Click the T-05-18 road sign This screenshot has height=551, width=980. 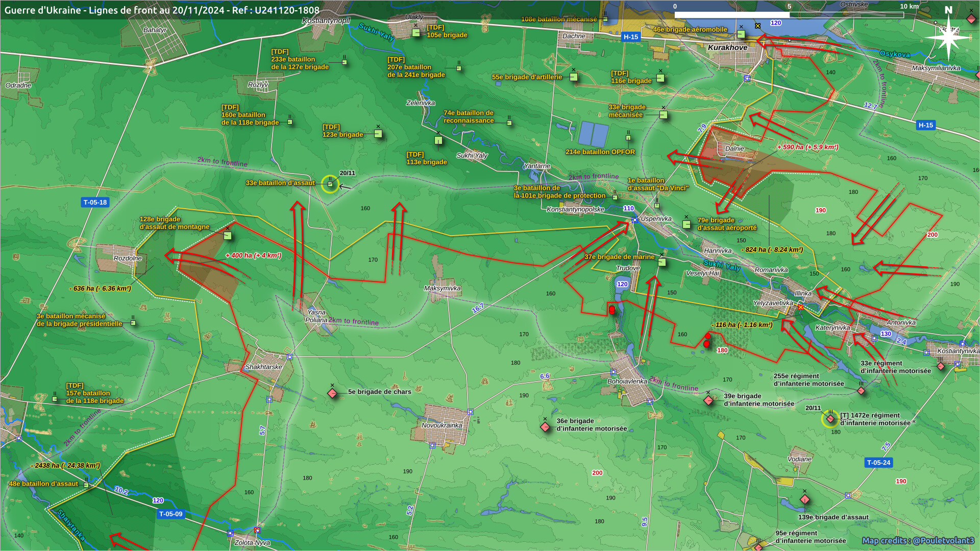tap(95, 203)
